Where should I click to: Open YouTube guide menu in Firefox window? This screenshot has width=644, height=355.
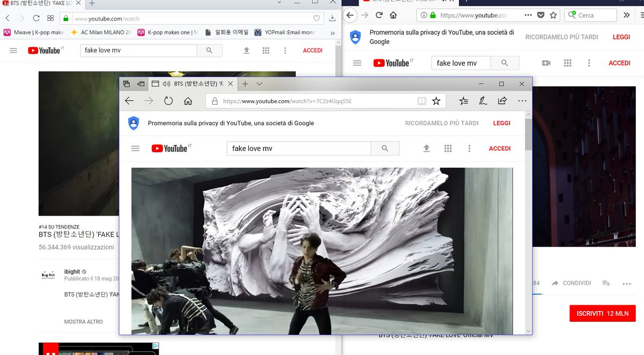357,63
